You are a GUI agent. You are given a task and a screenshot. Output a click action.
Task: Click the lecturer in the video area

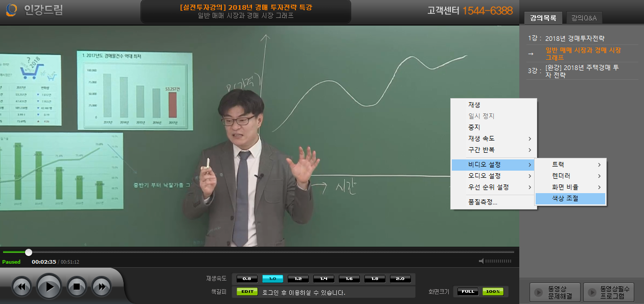[x=250, y=169]
